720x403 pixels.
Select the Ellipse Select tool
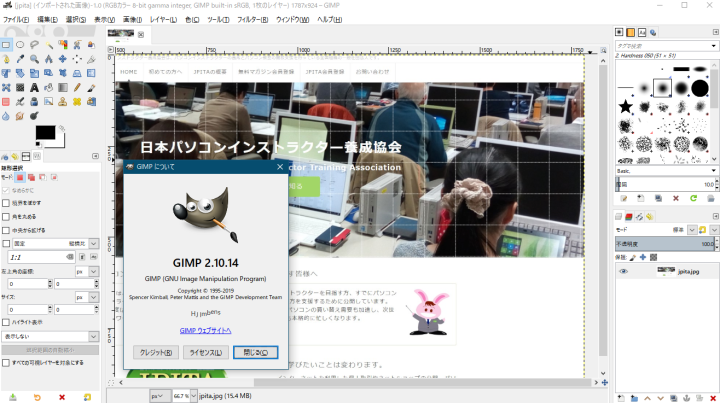tap(20, 45)
